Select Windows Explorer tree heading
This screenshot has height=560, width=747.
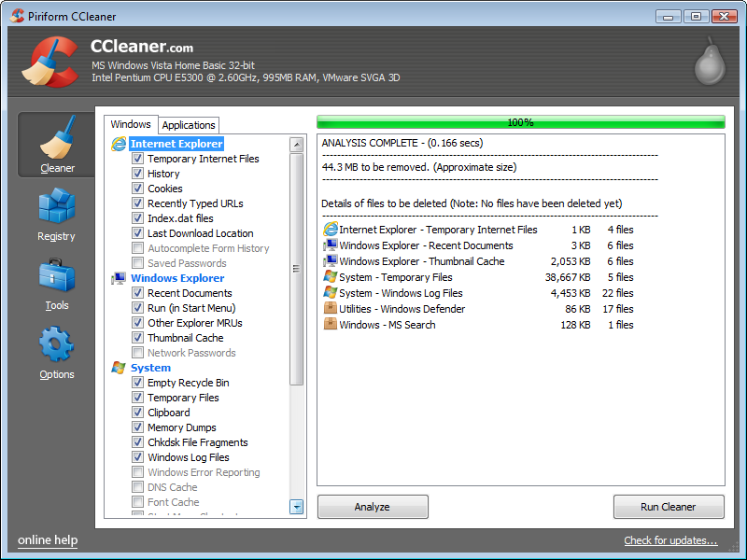point(177,278)
